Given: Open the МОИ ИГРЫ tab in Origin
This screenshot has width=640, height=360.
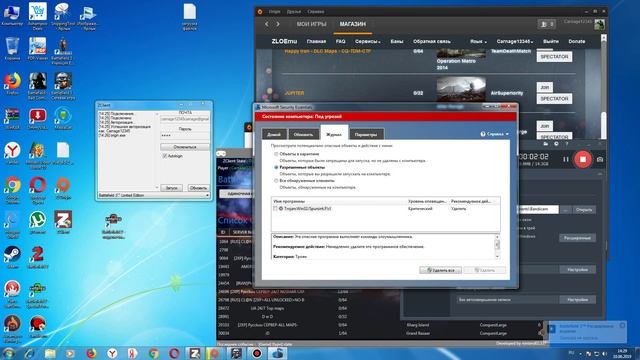Looking at the screenshot, I should tap(311, 24).
